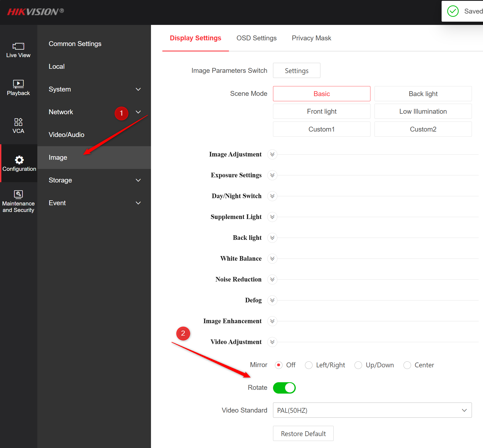Expand the Image Adjustment section
This screenshot has width=483, height=448.
[x=272, y=155]
